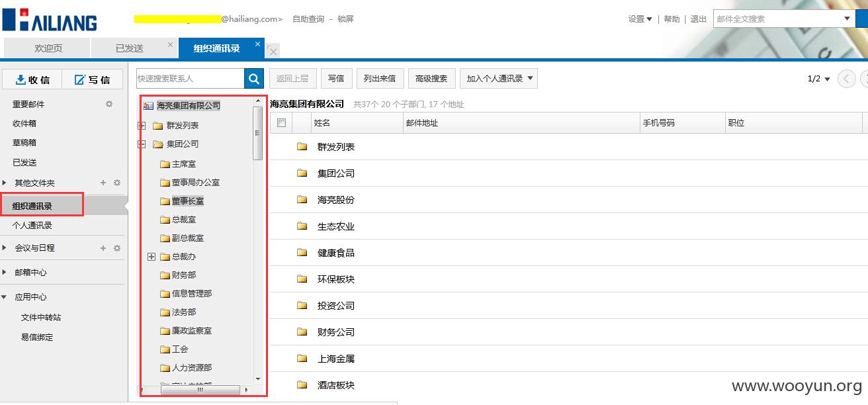Open the 设置 dropdown menu
868x405 pixels.
(x=640, y=19)
